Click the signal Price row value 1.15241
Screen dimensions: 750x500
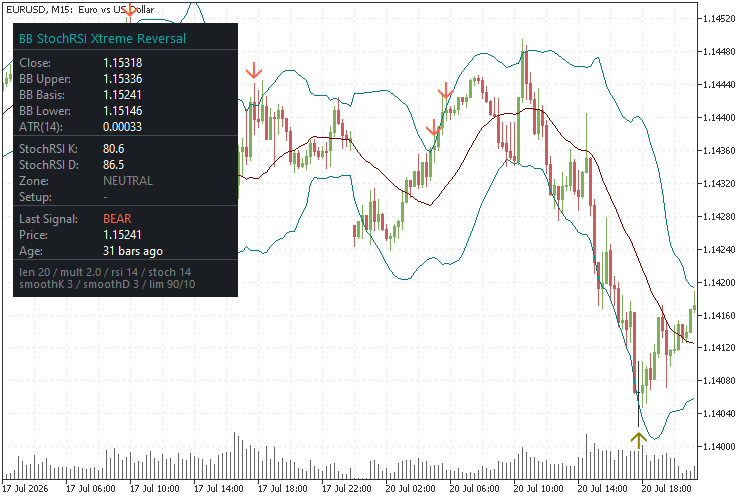(122, 235)
